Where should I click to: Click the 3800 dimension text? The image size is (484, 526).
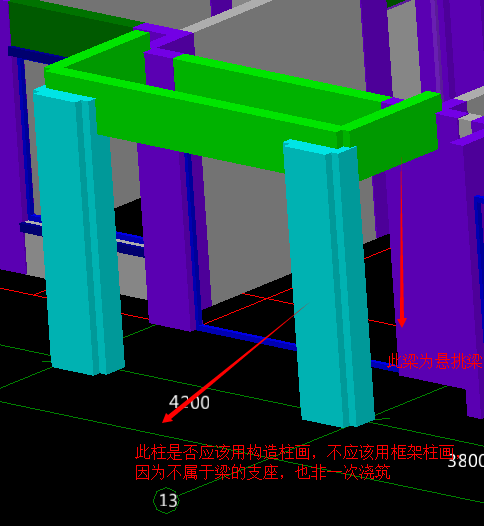(x=466, y=461)
